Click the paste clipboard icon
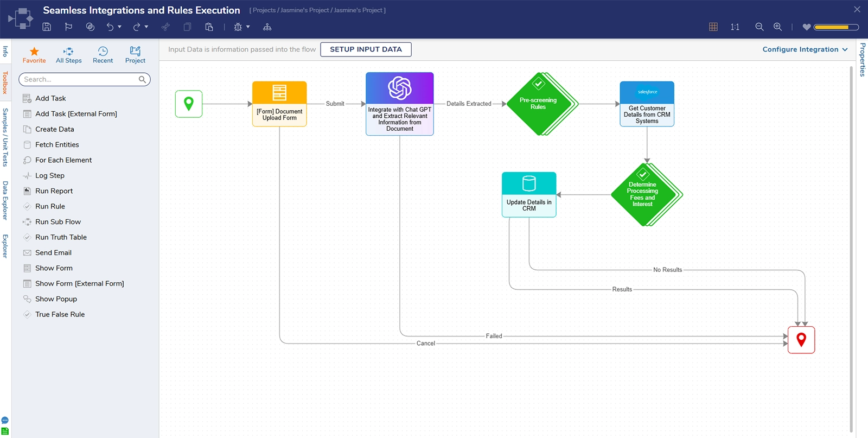The height and width of the screenshot is (438, 868). (209, 27)
